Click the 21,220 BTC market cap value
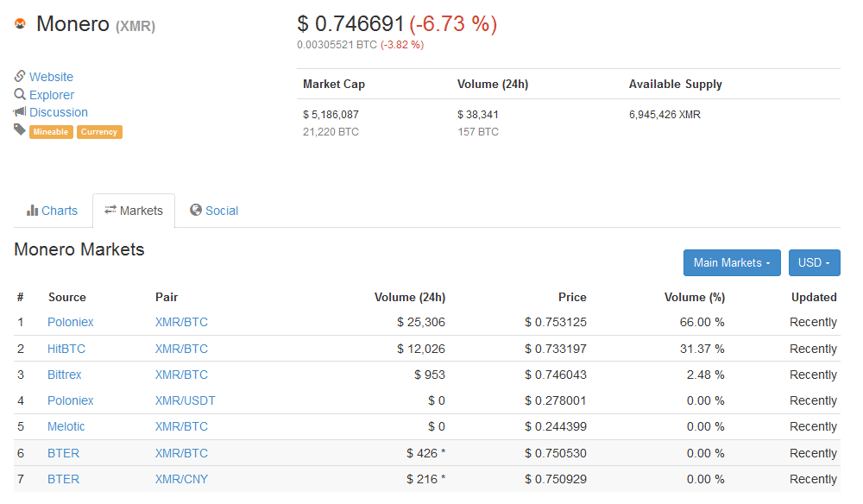Screen dimensions: 863x504 [x=331, y=131]
